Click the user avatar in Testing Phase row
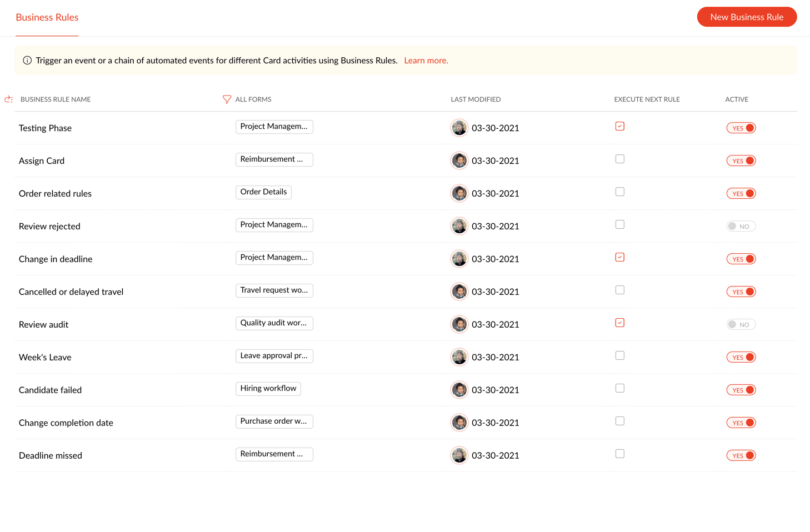Viewport: 810px width, 532px height. (x=459, y=128)
